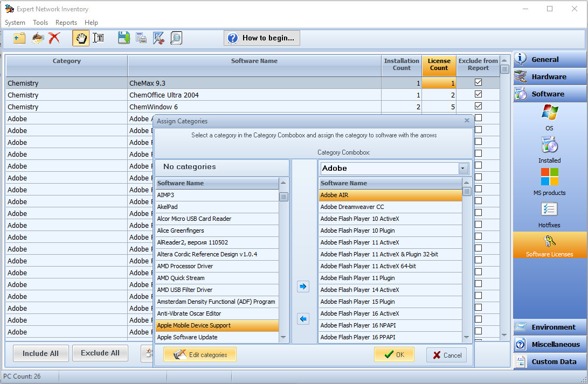Toggle Exclude from Report for ChemOffice Ultra 2004
The image size is (588, 384).
[x=478, y=94]
